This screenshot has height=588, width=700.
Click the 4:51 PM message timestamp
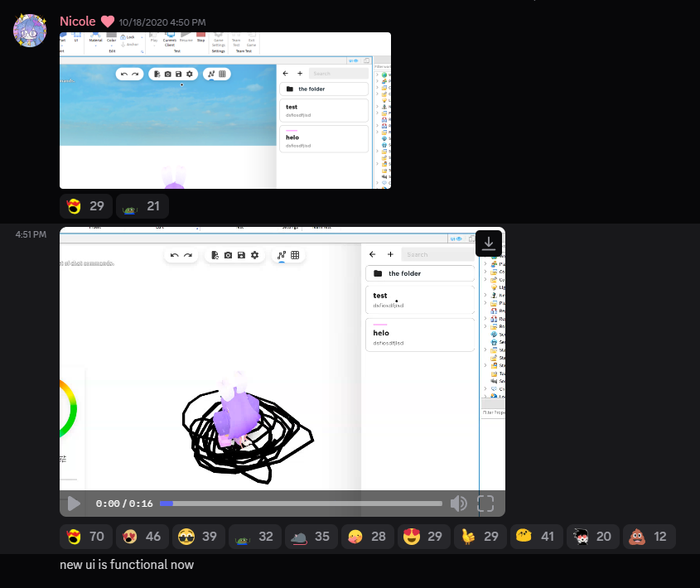(x=31, y=234)
